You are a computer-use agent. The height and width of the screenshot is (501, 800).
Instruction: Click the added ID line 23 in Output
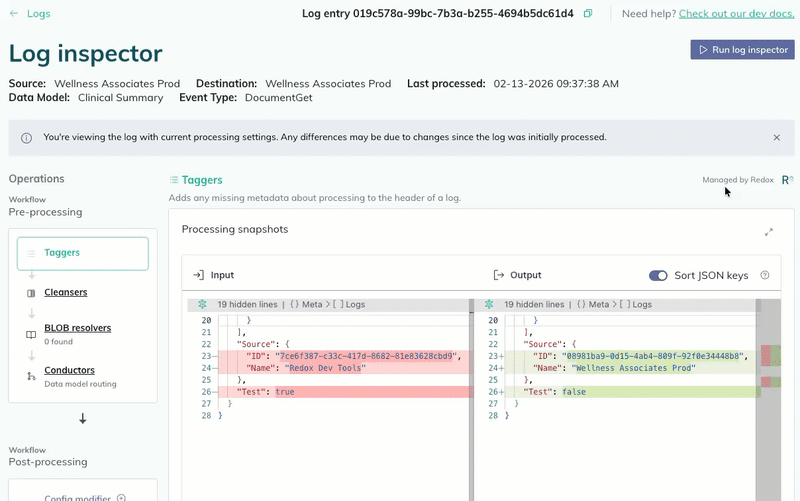[632, 356]
